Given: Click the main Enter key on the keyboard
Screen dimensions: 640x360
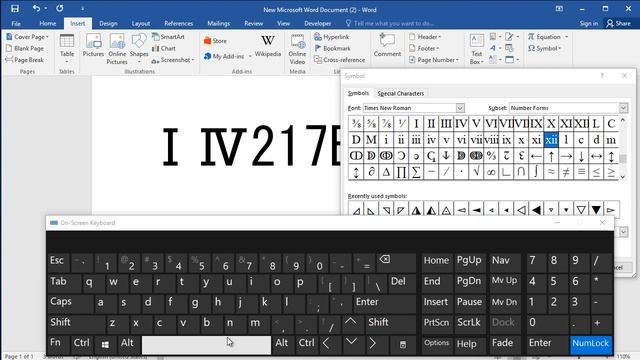Looking at the screenshot, I should [384, 303].
